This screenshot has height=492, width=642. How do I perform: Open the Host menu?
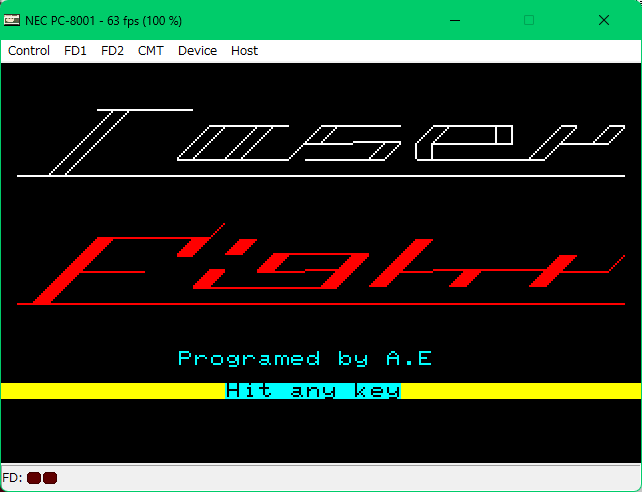(244, 51)
